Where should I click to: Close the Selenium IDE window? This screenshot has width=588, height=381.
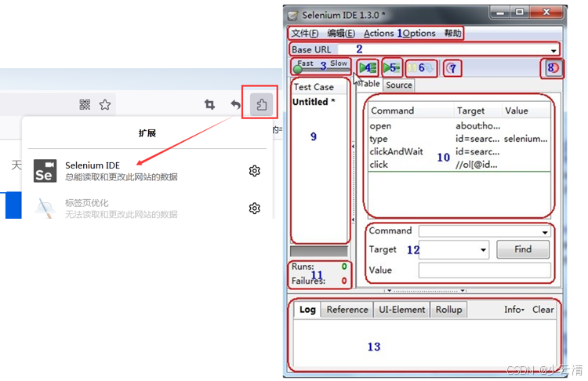coord(546,13)
